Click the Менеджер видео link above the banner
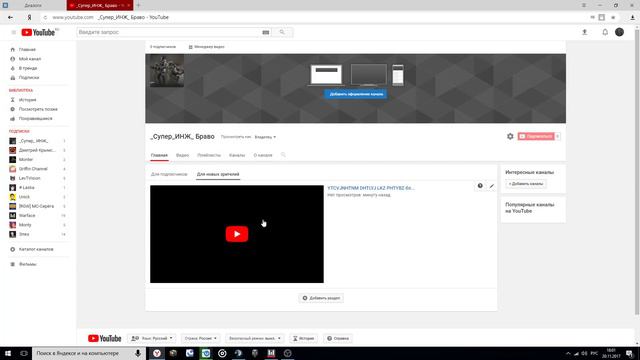Screen dimensions: 640x360 pos(207,47)
